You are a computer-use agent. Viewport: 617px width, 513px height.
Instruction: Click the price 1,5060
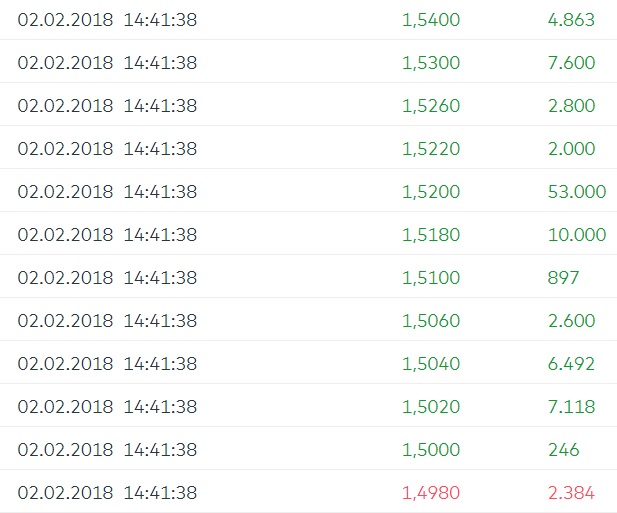[430, 321]
